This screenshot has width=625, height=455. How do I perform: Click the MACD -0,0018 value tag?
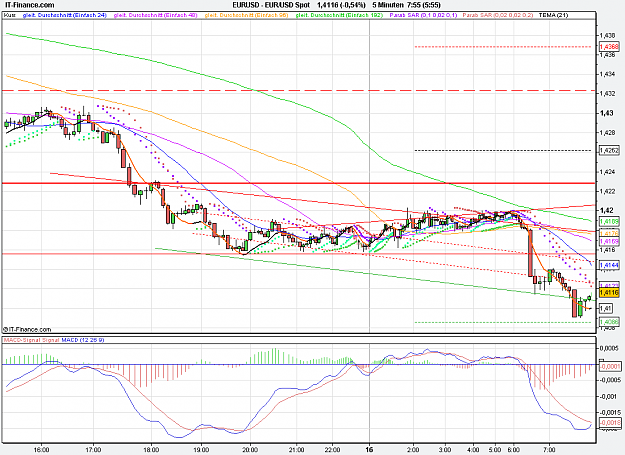click(x=610, y=423)
